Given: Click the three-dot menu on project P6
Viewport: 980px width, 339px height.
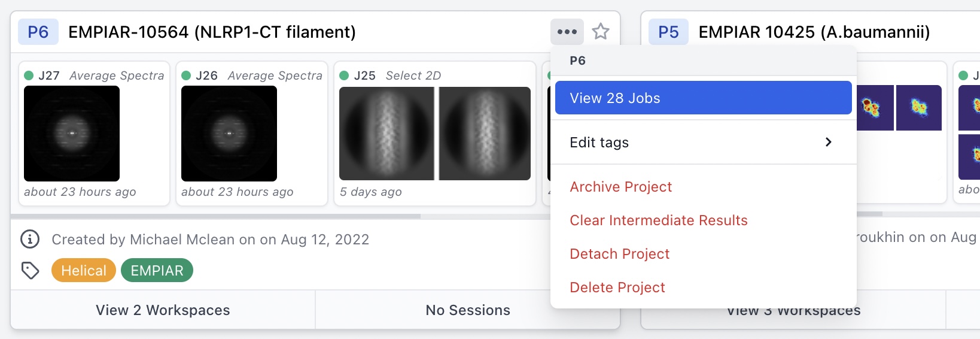Looking at the screenshot, I should 567,32.
